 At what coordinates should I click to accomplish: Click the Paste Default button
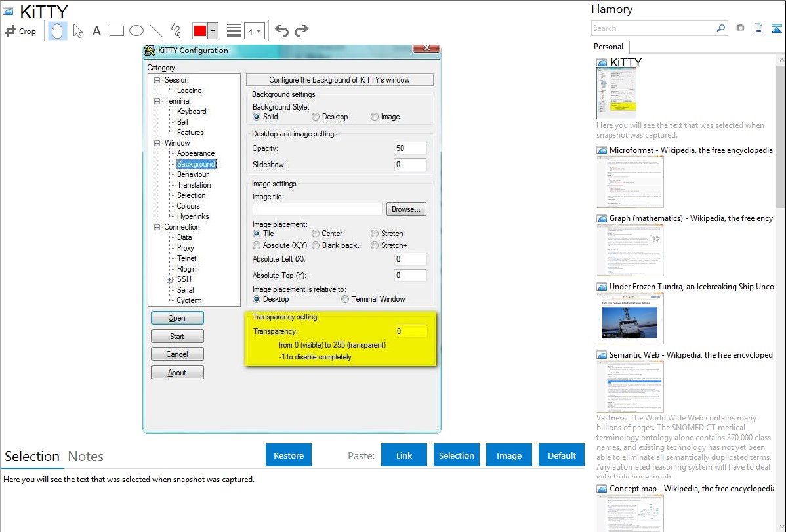[562, 455]
